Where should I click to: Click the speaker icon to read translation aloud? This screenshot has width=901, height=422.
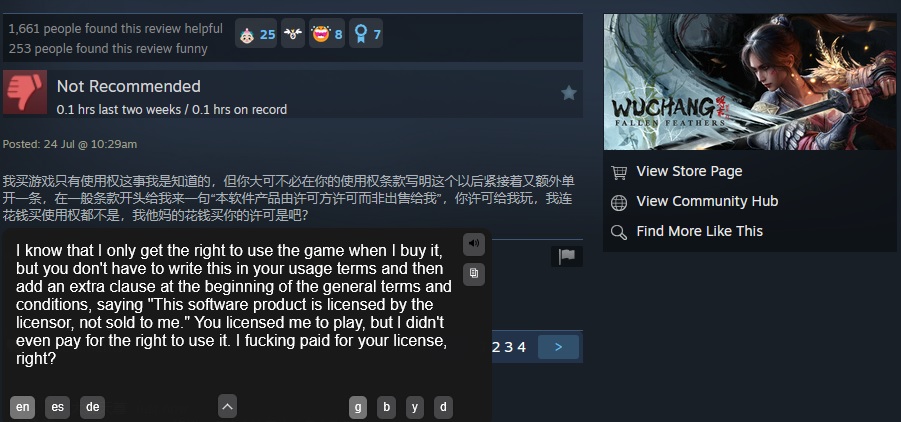(x=473, y=244)
